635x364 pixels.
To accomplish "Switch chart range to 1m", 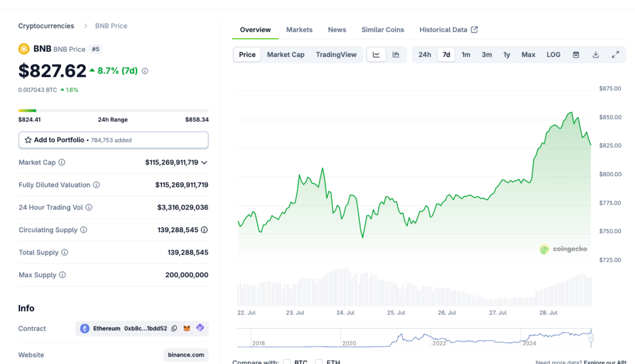I will (x=466, y=54).
